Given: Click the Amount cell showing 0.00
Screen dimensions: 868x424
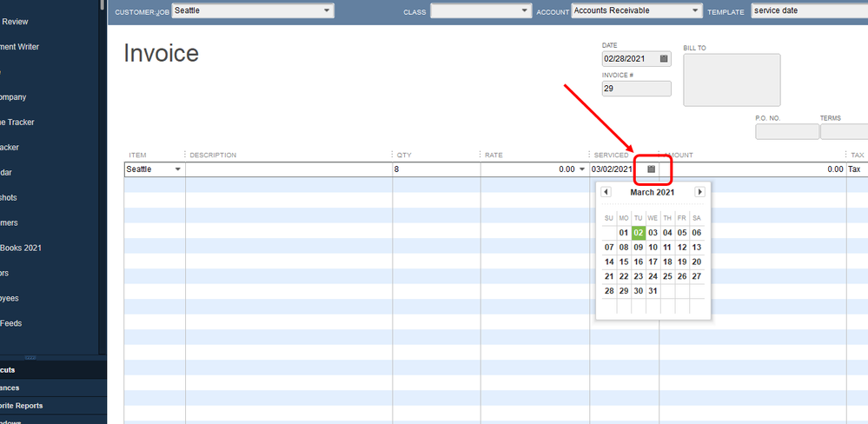Looking at the screenshot, I should coord(752,169).
